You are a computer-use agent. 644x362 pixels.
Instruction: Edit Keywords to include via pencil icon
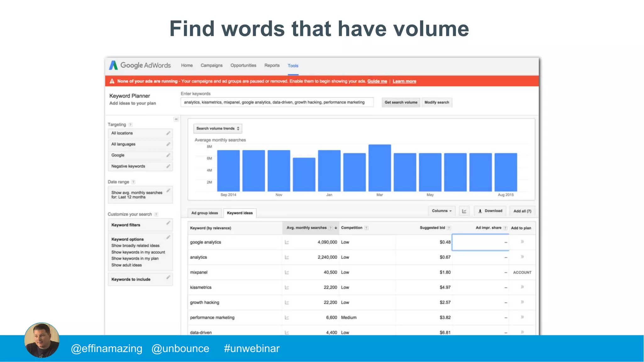168,277
